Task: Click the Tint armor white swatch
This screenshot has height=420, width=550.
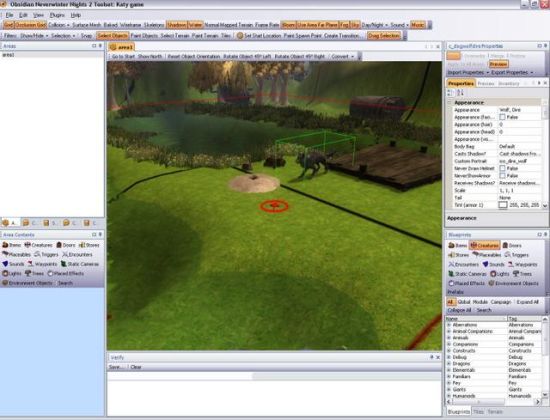Action: (x=503, y=205)
